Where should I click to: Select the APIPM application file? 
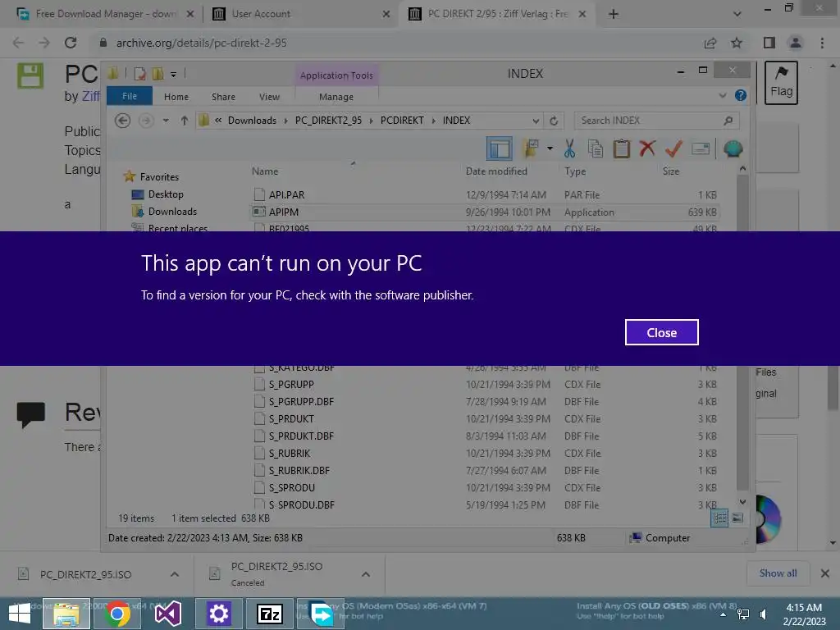coord(485,212)
